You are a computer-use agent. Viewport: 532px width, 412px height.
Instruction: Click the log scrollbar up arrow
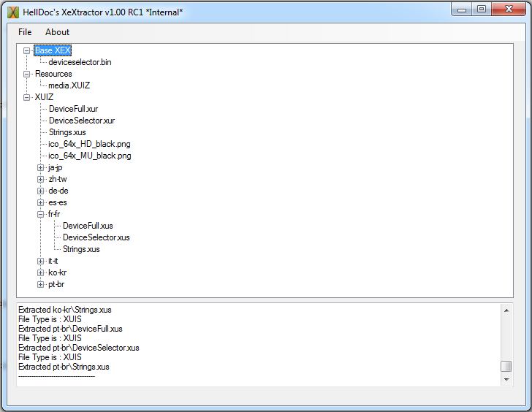506,310
